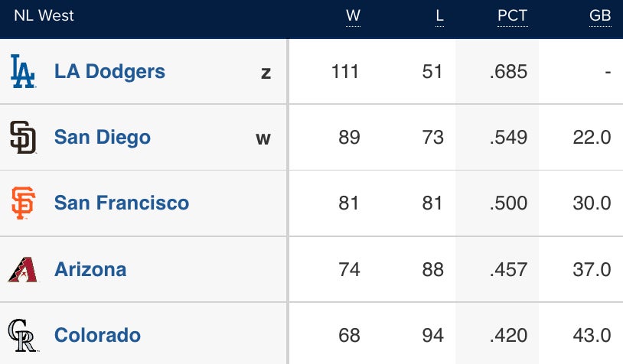Click the GB column header
Image resolution: width=623 pixels, height=364 pixels.
click(x=600, y=17)
